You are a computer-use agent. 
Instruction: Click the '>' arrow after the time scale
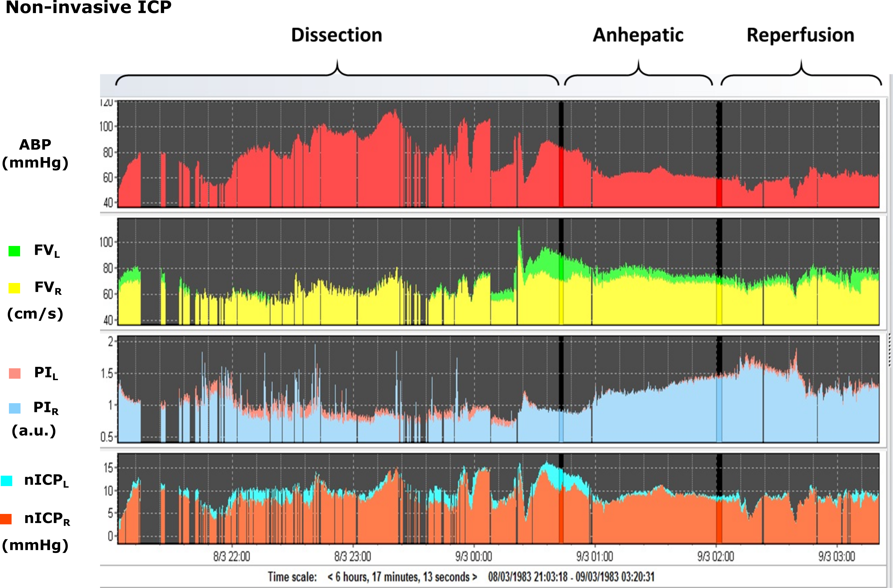point(474,577)
